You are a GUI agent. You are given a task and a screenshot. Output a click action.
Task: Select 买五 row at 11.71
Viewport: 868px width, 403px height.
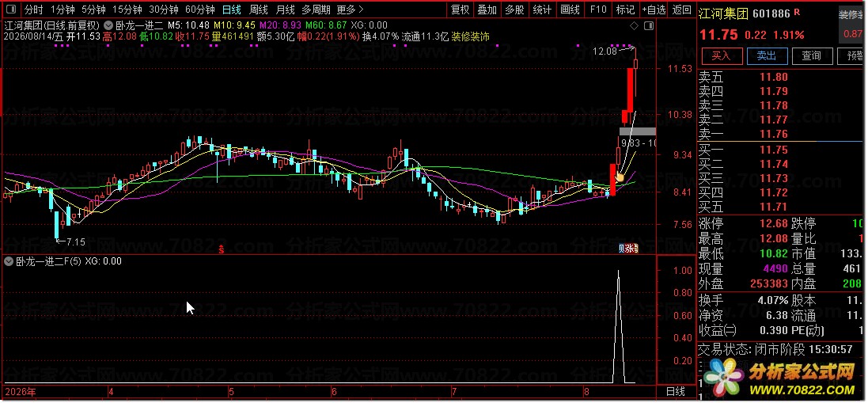[780, 207]
